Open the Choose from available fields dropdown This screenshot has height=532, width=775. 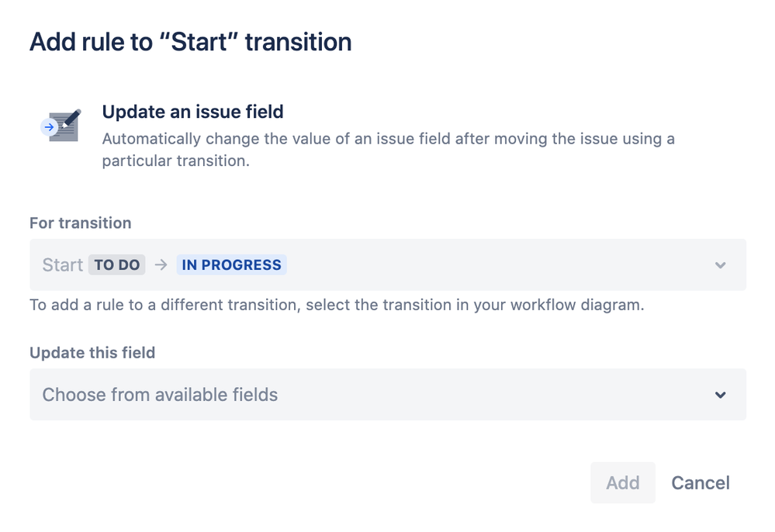(x=388, y=395)
